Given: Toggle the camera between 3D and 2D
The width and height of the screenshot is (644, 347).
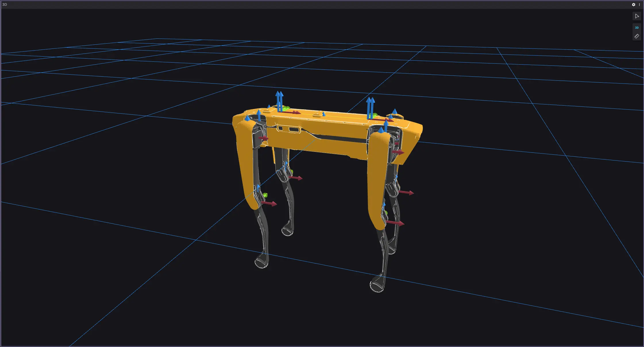Looking at the screenshot, I should pyautogui.click(x=637, y=28).
